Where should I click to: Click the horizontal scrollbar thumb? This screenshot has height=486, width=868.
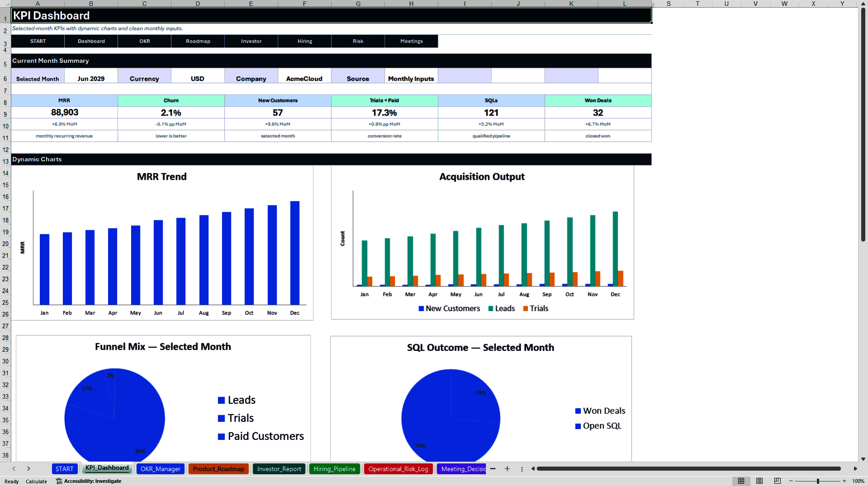coord(689,469)
